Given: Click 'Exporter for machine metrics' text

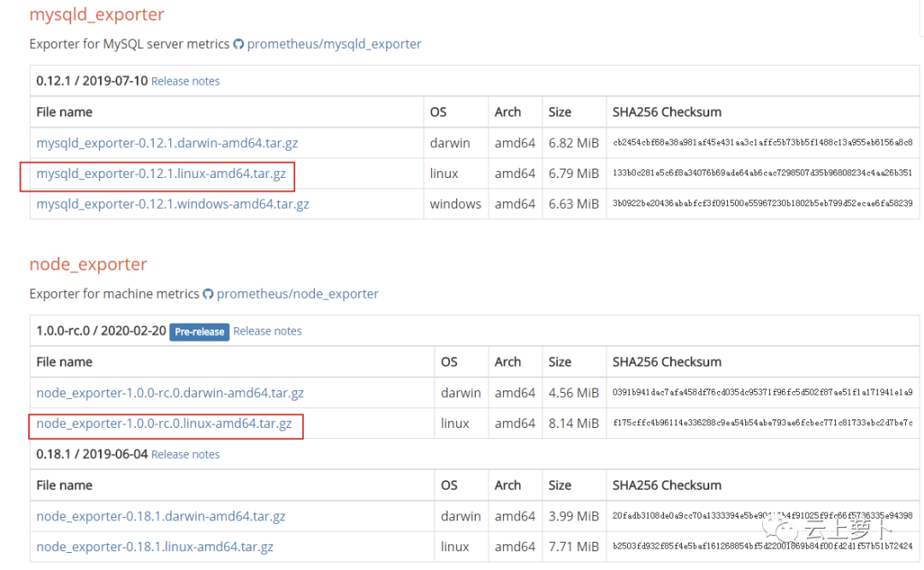Looking at the screenshot, I should click(115, 294).
